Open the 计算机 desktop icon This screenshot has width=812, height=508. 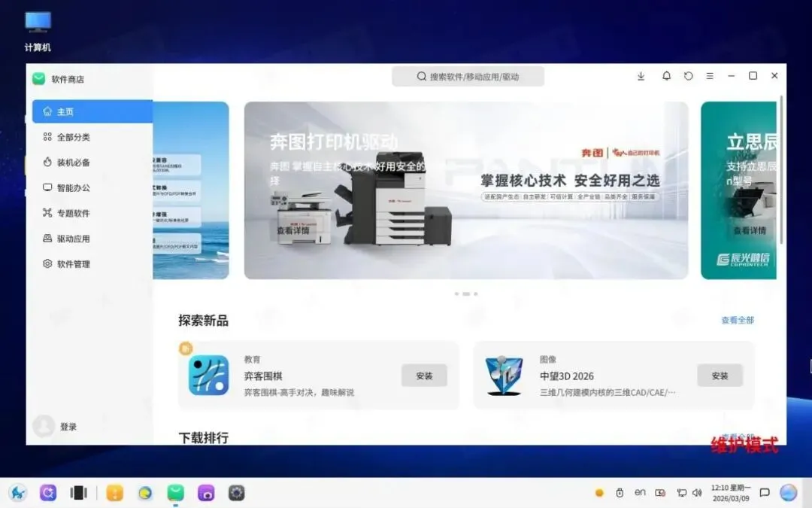[x=38, y=31]
